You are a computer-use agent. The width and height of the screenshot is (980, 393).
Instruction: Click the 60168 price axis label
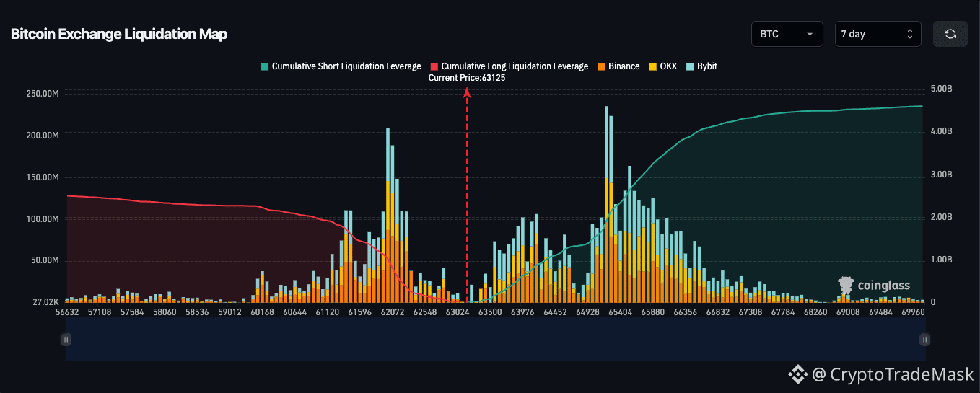[x=263, y=312]
